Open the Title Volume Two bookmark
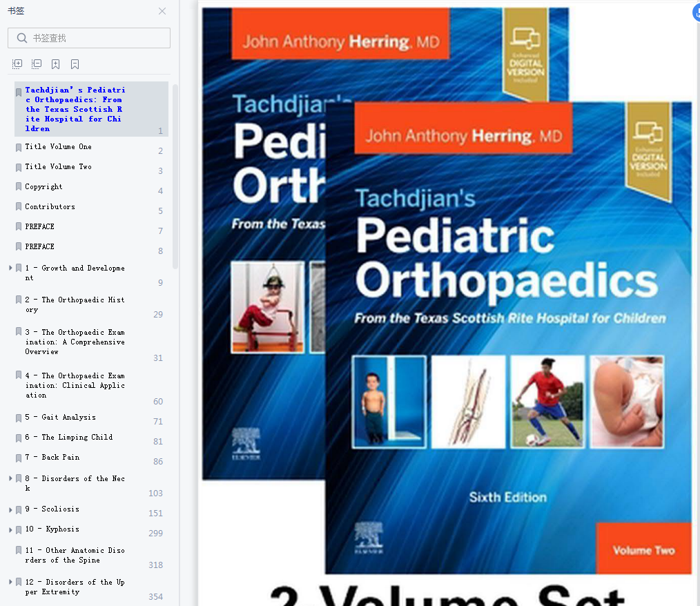The width and height of the screenshot is (700, 606). (x=58, y=167)
